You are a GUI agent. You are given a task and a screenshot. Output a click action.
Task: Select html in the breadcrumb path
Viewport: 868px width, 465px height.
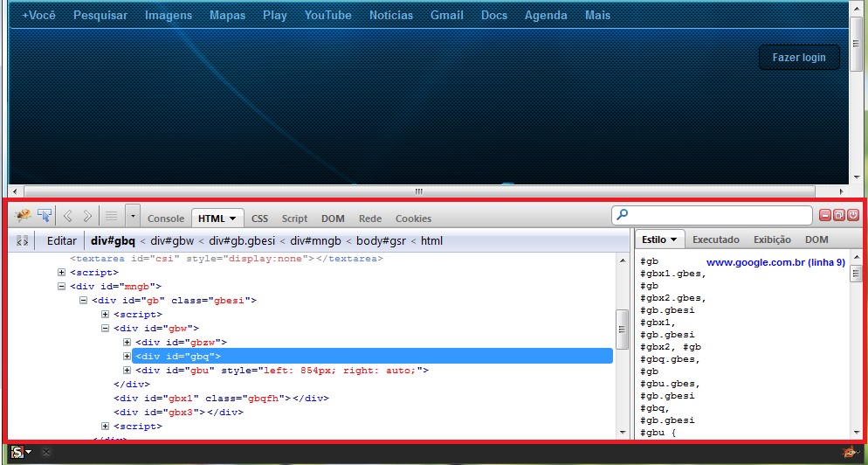coord(431,241)
